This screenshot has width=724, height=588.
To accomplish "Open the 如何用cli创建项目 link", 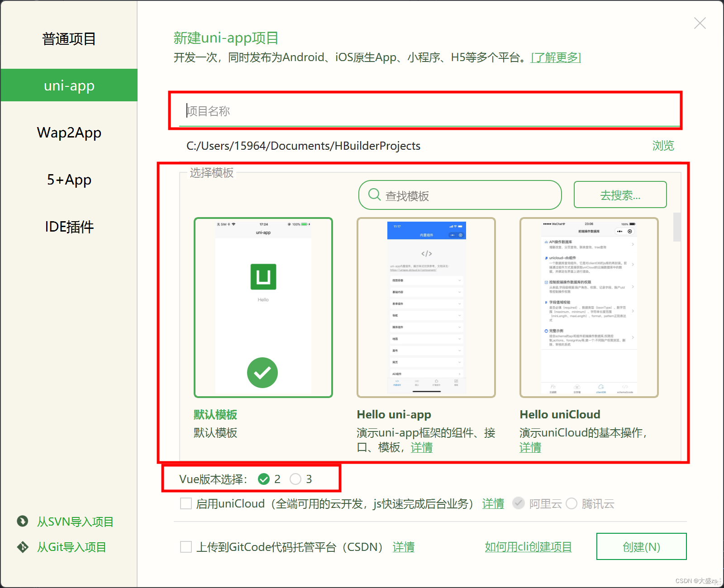I will 528,547.
